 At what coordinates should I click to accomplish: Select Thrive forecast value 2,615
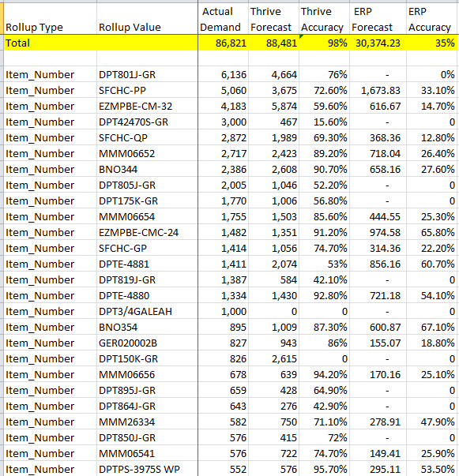273,358
